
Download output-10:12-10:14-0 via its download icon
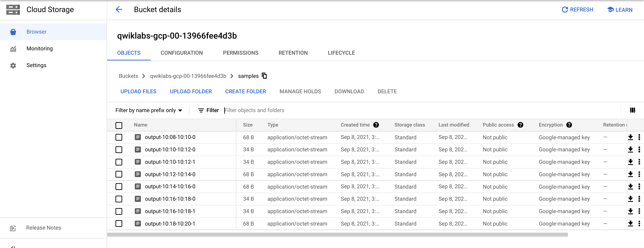click(x=631, y=174)
